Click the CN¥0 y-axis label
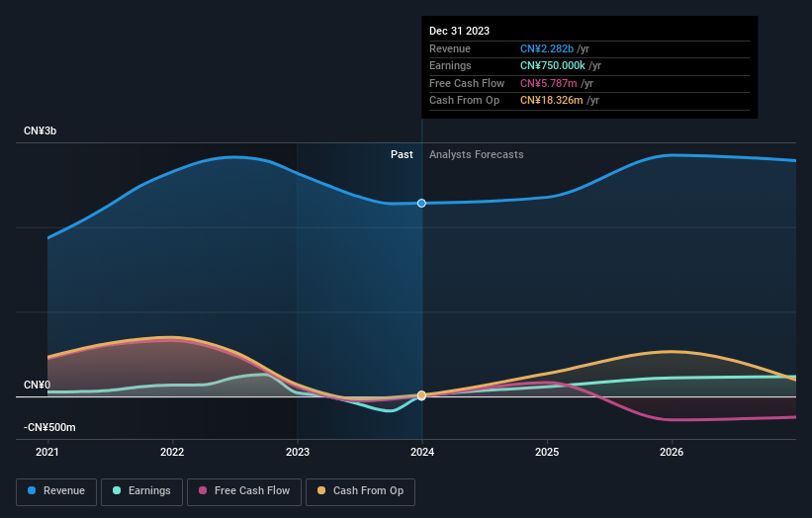The height and width of the screenshot is (518, 812). point(37,385)
